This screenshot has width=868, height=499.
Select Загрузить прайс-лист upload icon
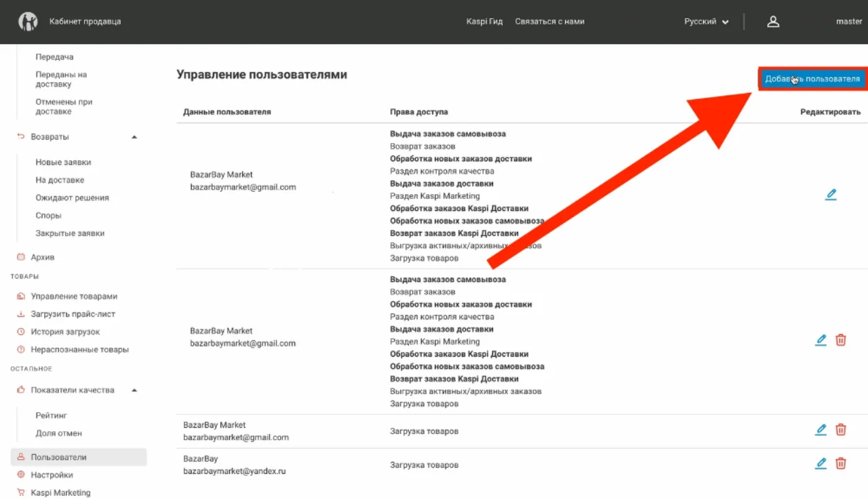pyautogui.click(x=20, y=314)
